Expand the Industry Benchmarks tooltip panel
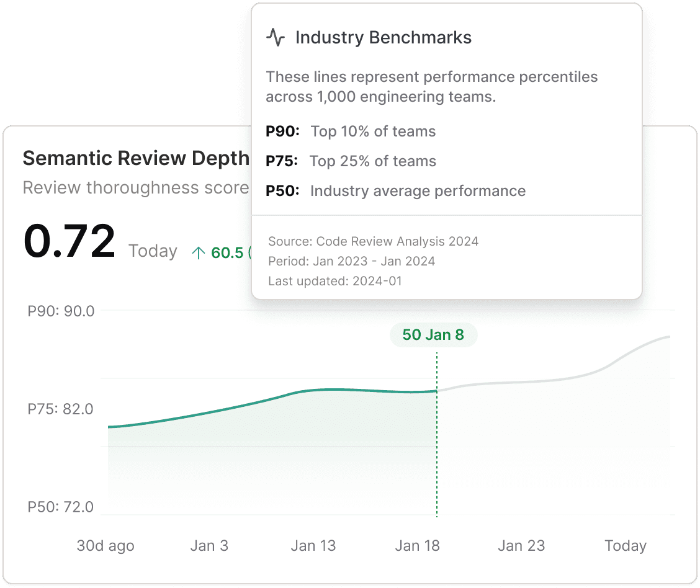Viewport: 700px width, 588px height. click(382, 37)
